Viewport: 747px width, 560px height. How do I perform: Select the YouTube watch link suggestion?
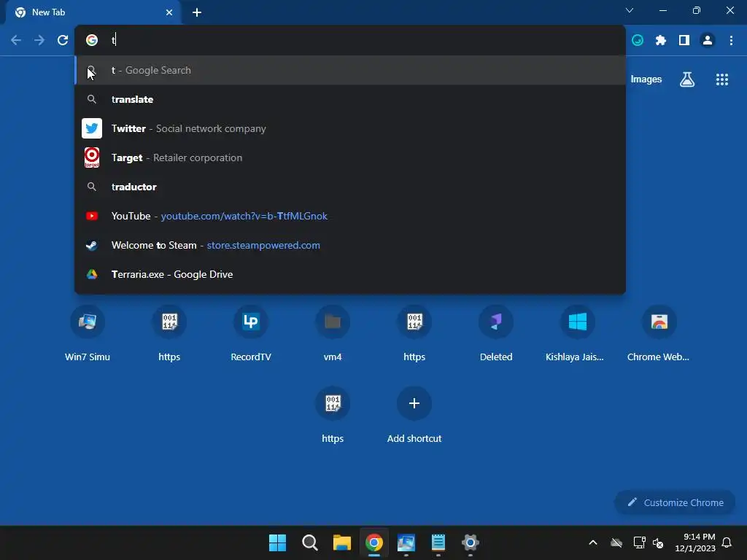350,216
